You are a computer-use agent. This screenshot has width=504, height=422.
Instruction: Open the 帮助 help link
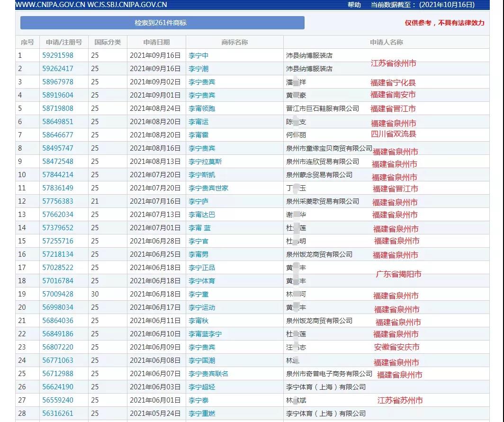[x=354, y=5]
